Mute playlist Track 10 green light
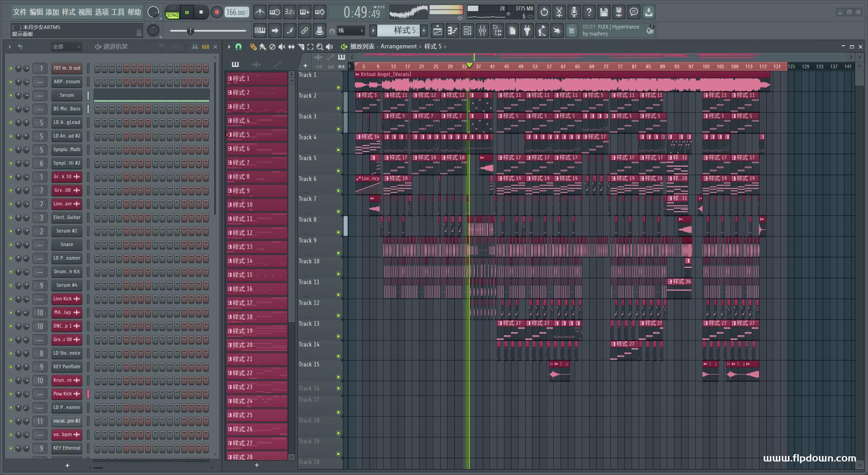 tap(338, 274)
